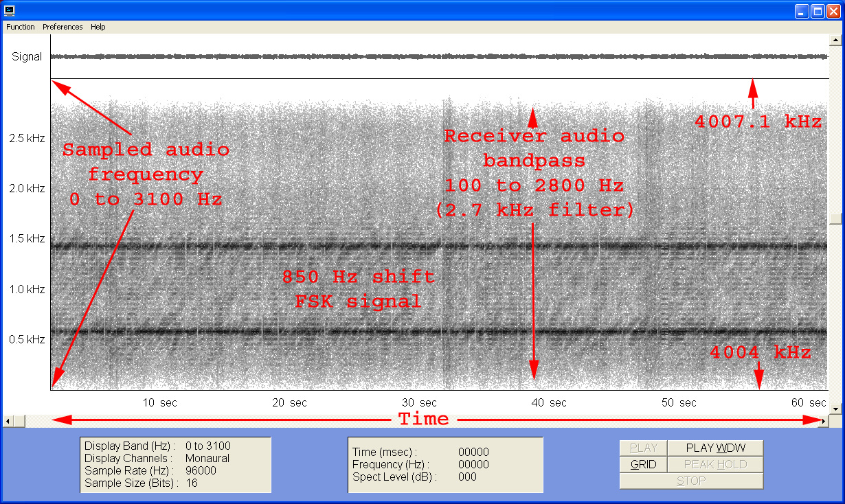845x504 pixels.
Task: Click the Spect Level (dB) readout
Action: coord(467,477)
